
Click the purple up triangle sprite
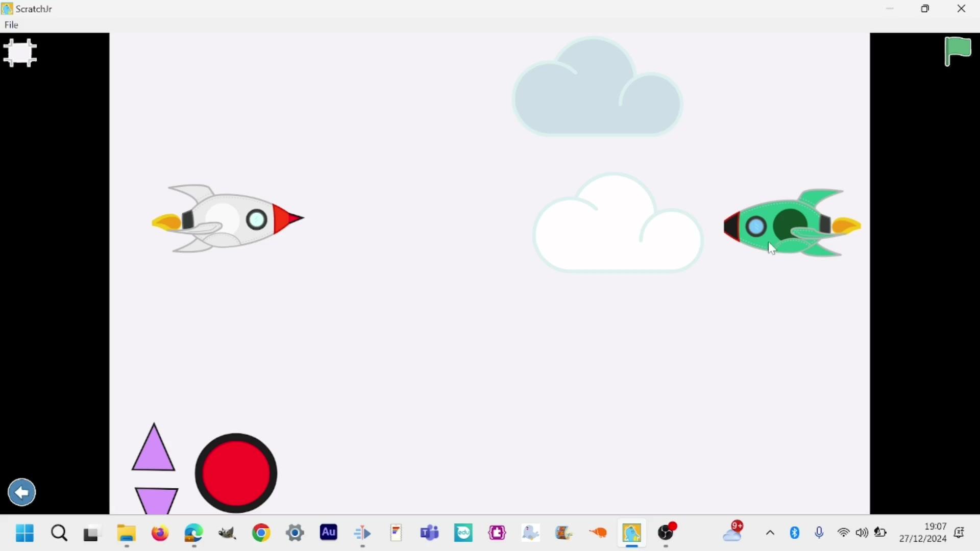pos(154,452)
